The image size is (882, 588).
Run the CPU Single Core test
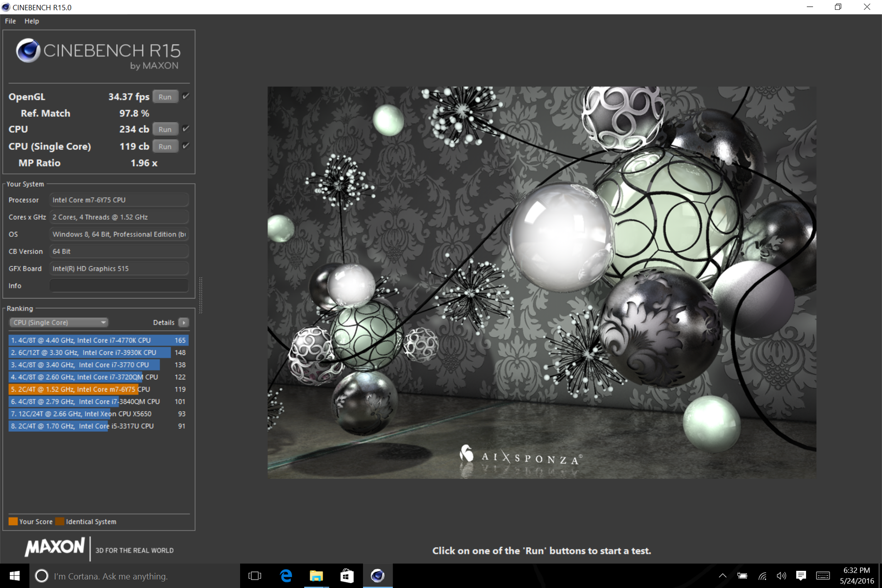tap(165, 146)
